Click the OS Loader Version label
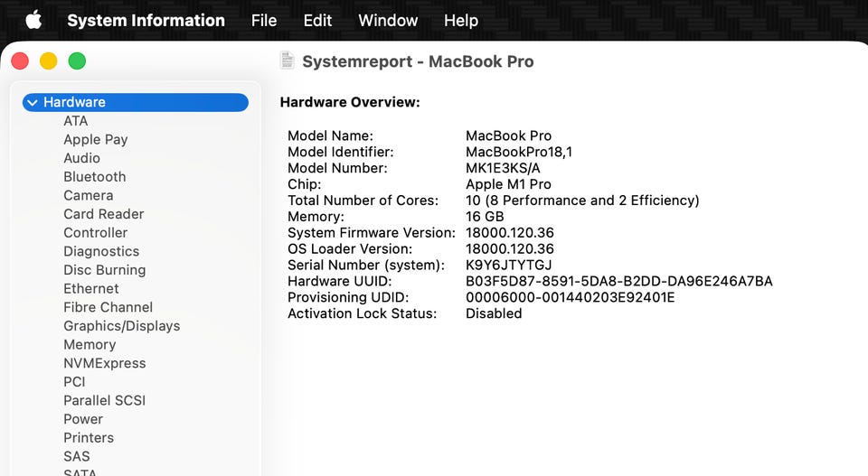 (350, 248)
